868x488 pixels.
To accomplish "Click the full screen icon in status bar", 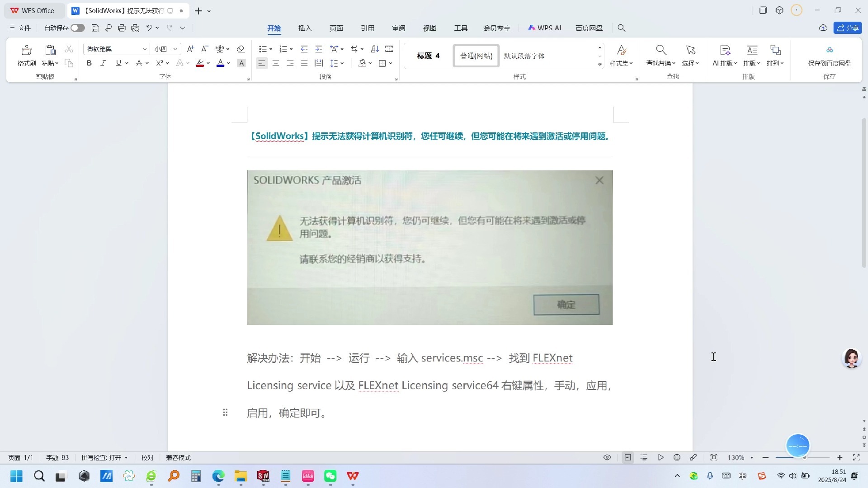I will [856, 458].
